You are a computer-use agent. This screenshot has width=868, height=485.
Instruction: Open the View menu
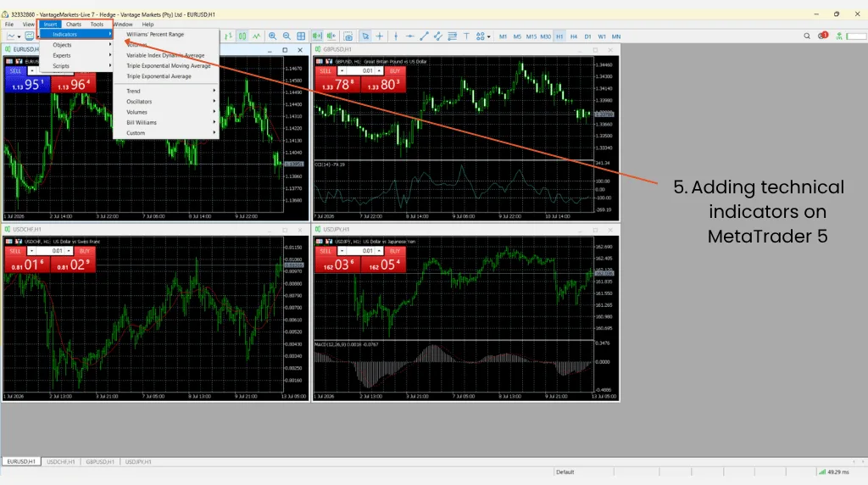28,25
